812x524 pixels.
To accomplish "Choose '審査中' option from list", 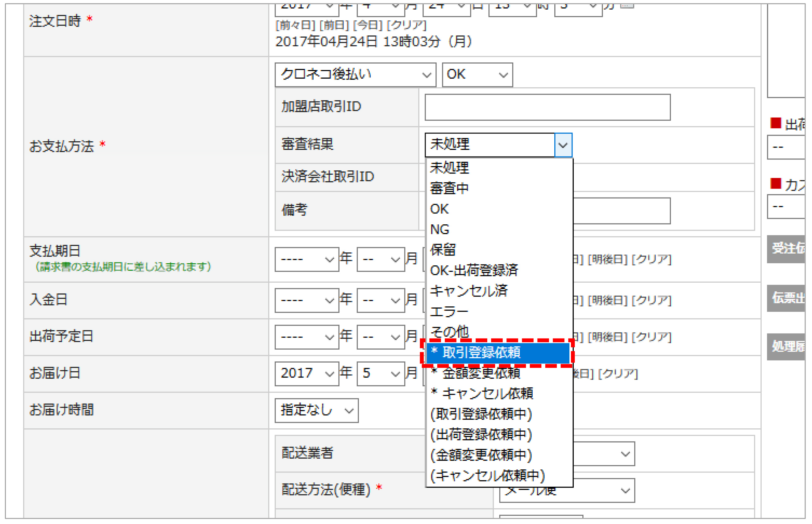I will [x=449, y=188].
